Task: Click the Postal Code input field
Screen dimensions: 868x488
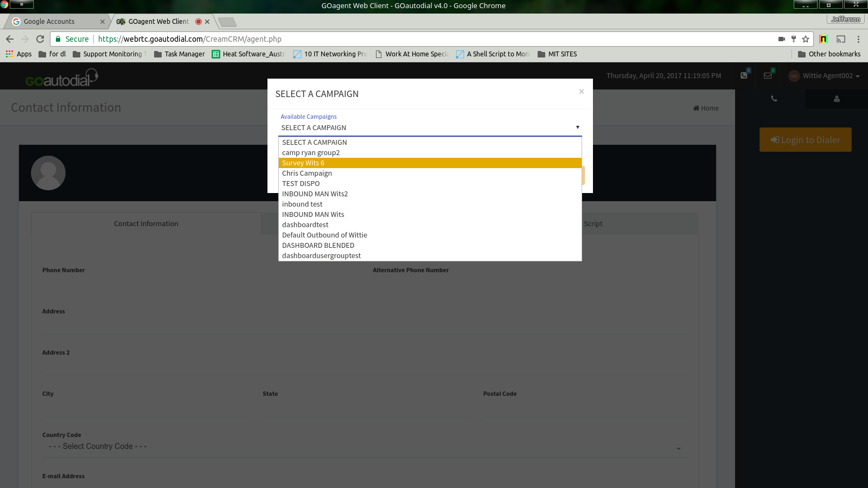Action: coord(585,408)
